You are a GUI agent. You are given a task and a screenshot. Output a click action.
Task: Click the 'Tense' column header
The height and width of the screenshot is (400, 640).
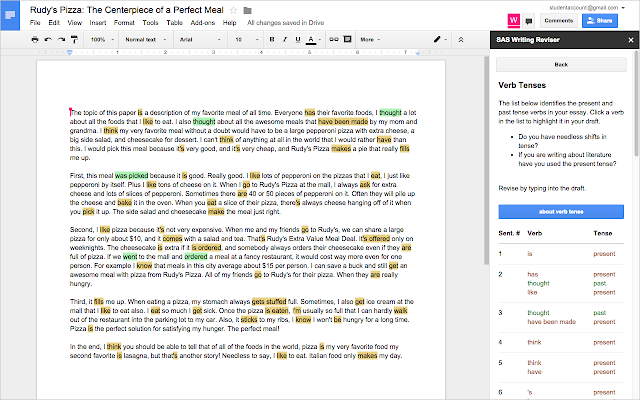[603, 233]
